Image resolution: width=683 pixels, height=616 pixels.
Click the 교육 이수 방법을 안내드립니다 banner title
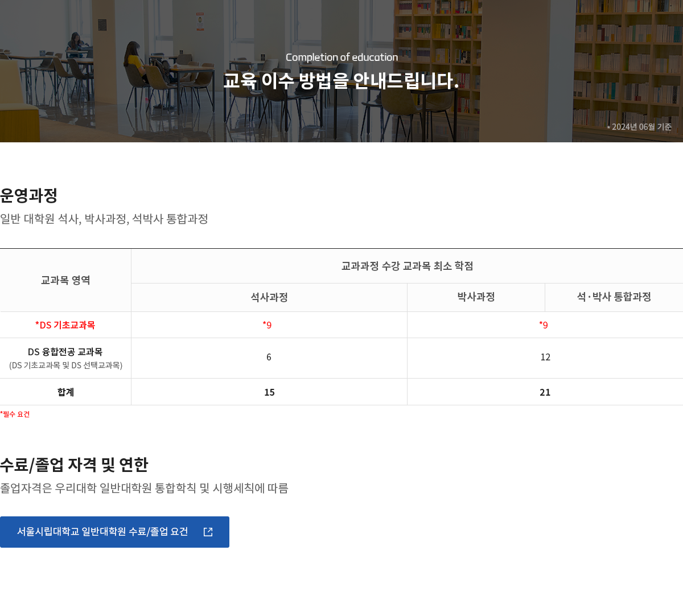pyautogui.click(x=341, y=81)
